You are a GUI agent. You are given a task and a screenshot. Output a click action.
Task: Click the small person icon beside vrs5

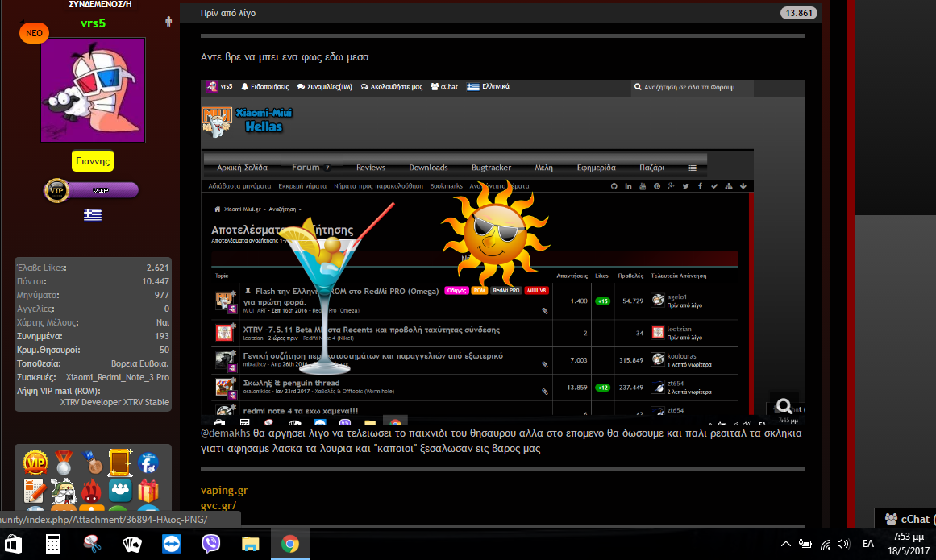tap(168, 22)
